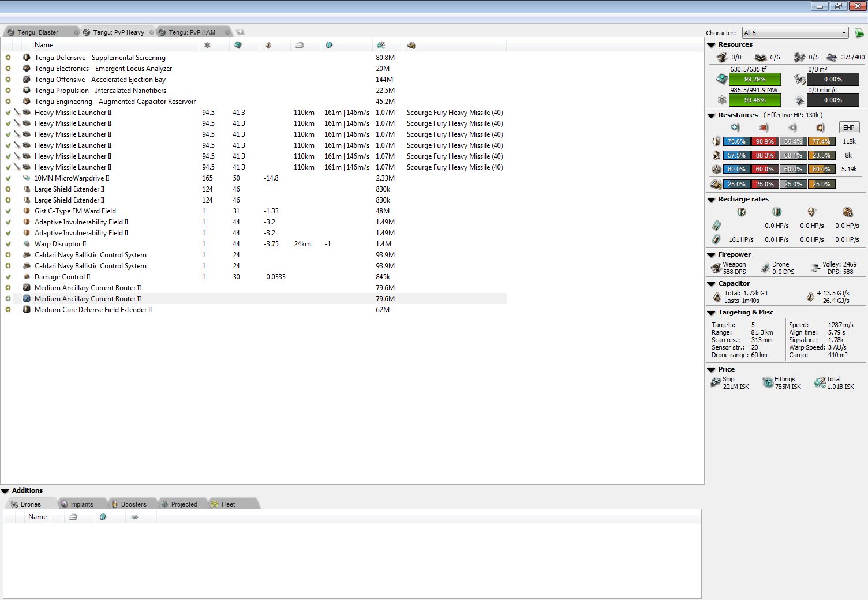Switch to the Tengu: PvP Heavy tab

(x=118, y=32)
